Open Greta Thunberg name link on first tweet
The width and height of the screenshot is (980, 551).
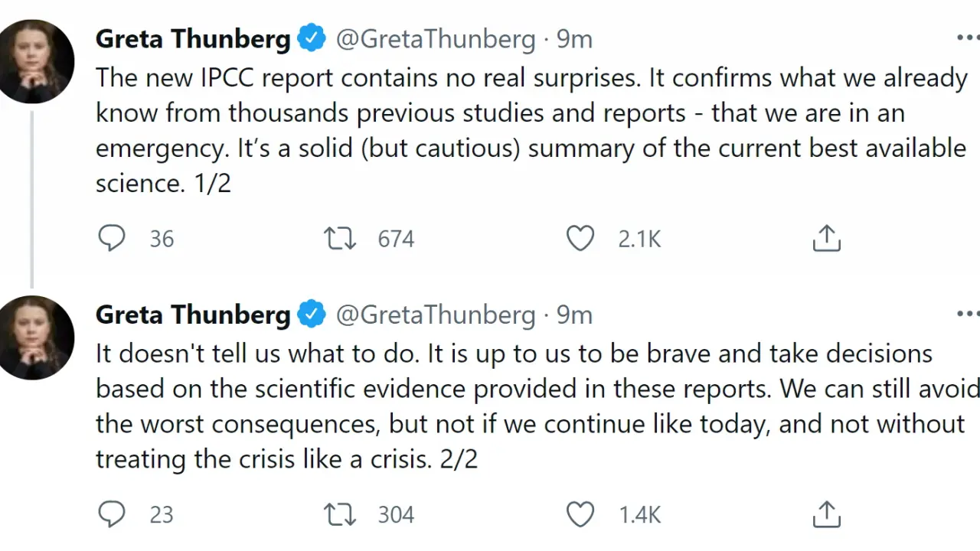192,39
